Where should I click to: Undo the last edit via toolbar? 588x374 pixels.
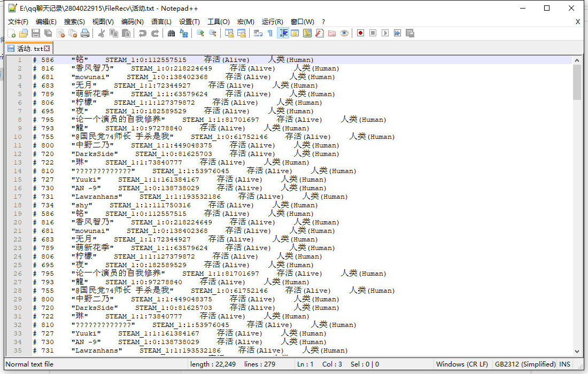tap(143, 33)
